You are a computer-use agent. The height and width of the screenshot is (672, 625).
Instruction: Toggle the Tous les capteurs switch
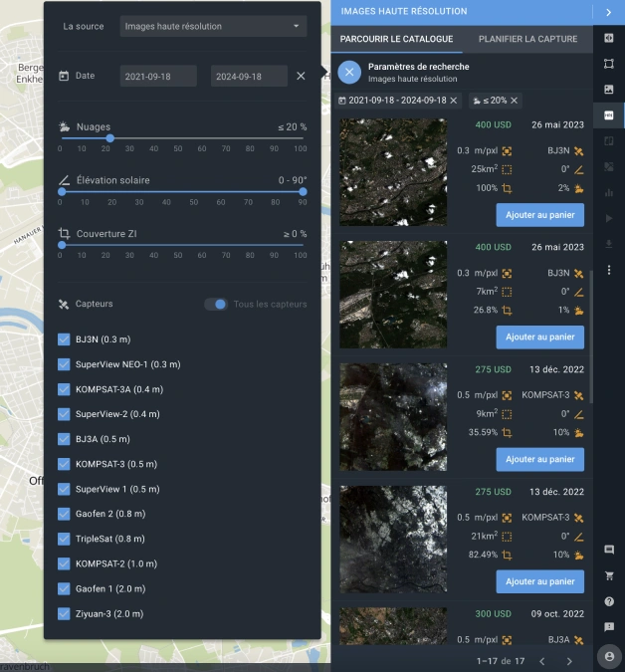[x=216, y=304]
